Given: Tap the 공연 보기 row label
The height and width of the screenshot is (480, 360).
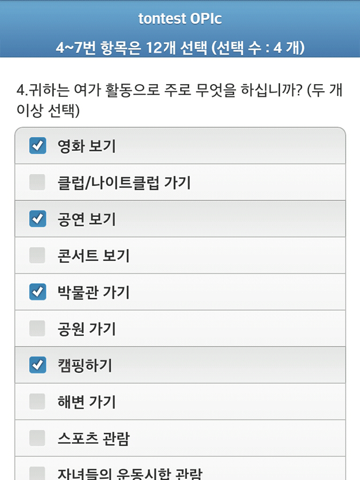Looking at the screenshot, I should click(x=87, y=219).
